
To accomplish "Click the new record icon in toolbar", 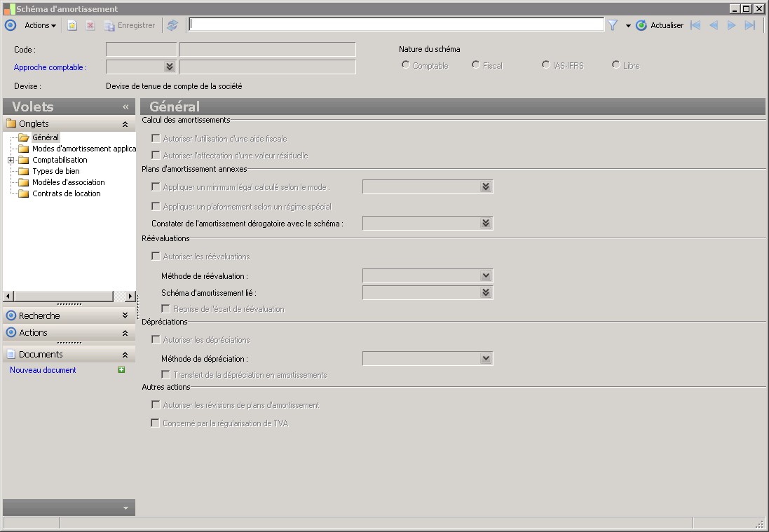I will pos(72,25).
